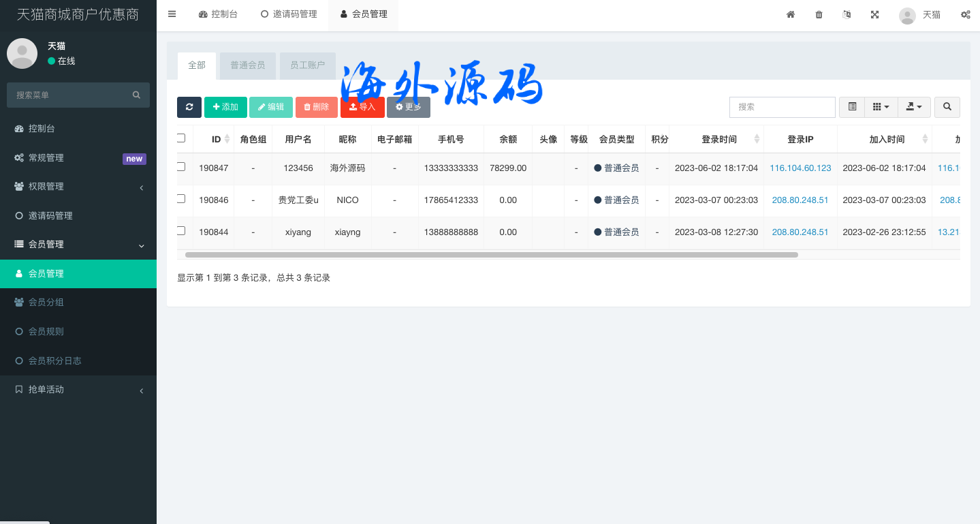Click login IP link 116.104.60.123
This screenshot has height=524, width=980.
(x=800, y=168)
